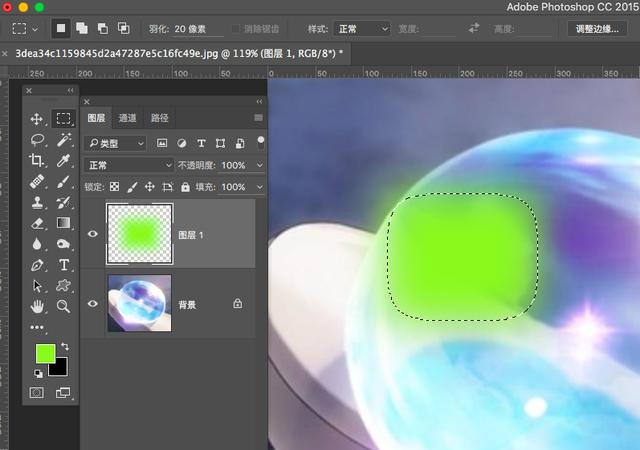Image resolution: width=640 pixels, height=450 pixels.
Task: Lock transparent pixels
Action: tap(115, 187)
